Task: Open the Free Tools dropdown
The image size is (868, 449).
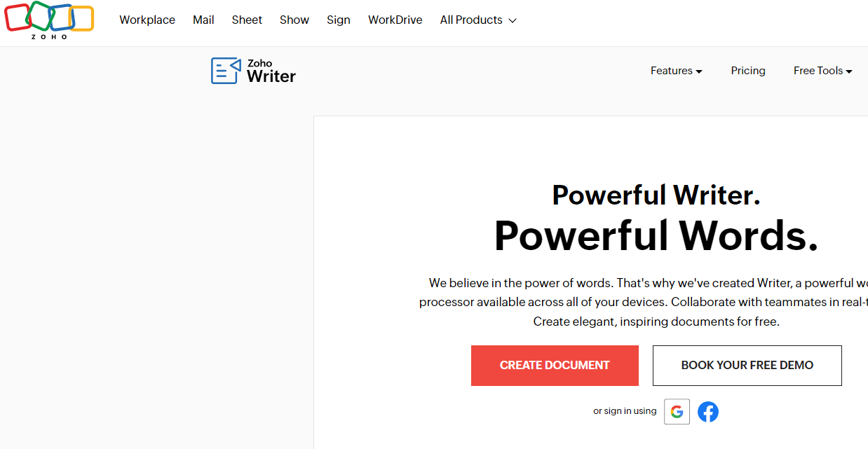Action: tap(818, 70)
